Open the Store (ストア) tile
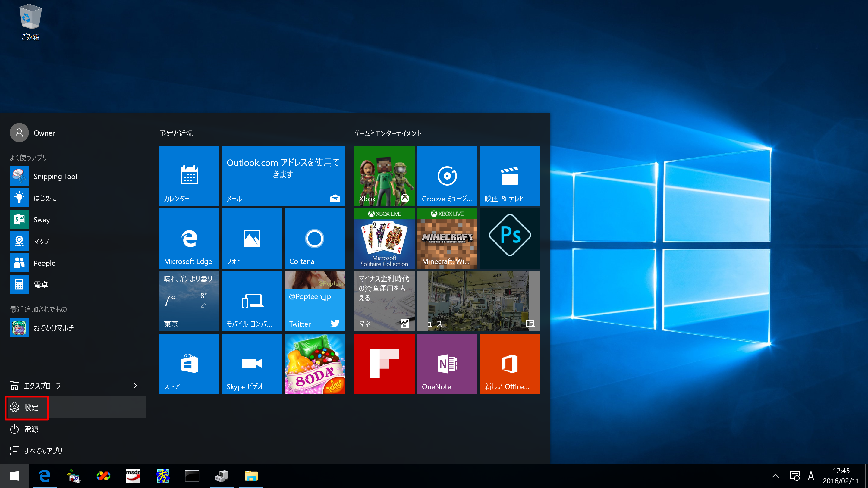This screenshot has height=488, width=868. click(x=189, y=364)
